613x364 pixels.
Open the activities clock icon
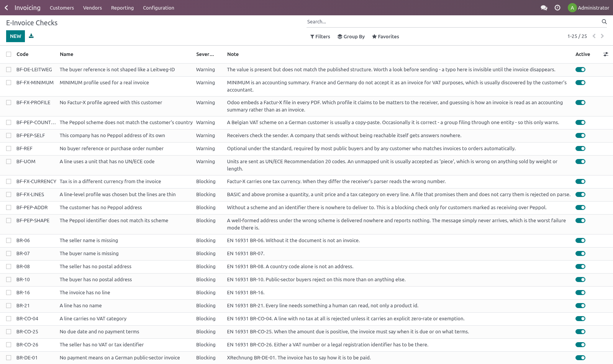(x=557, y=8)
